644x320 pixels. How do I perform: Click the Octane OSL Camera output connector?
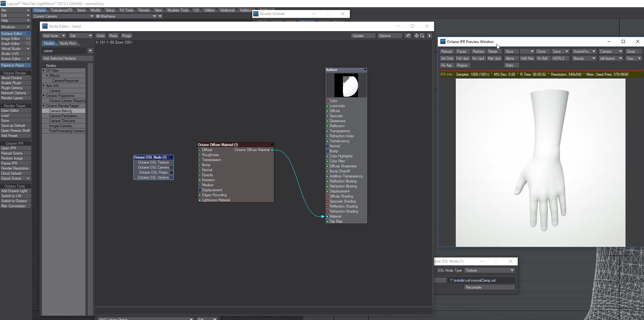[x=171, y=168]
